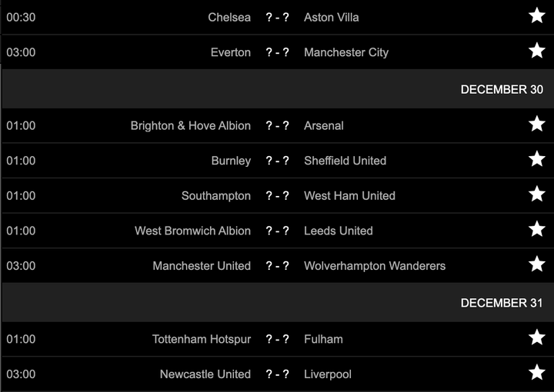Select the December 30 date header

[502, 89]
